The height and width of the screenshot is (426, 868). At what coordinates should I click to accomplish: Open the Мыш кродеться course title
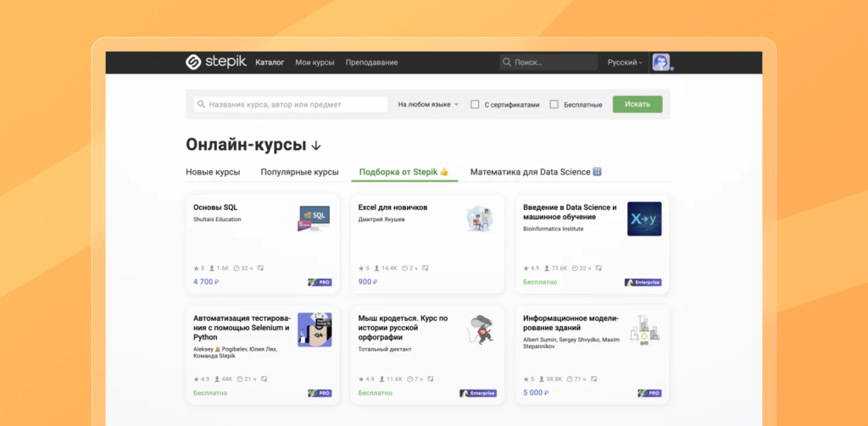pyautogui.click(x=403, y=328)
